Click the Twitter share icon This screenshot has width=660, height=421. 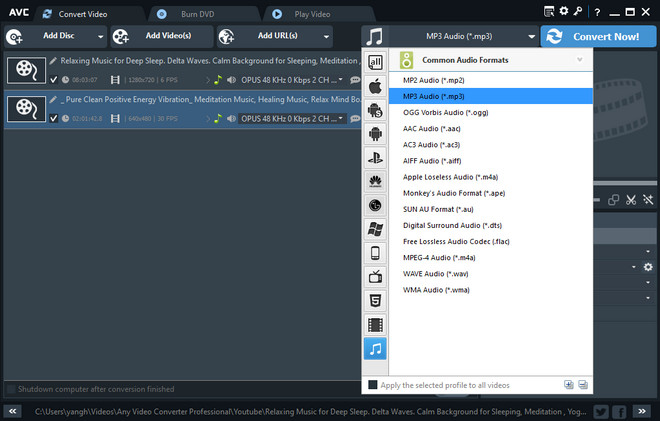coord(601,411)
